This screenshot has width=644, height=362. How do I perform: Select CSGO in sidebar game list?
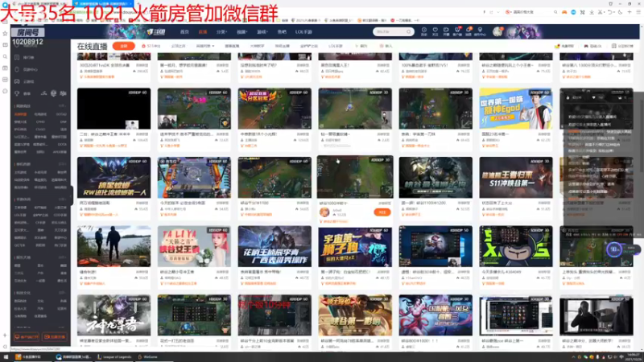(x=40, y=130)
